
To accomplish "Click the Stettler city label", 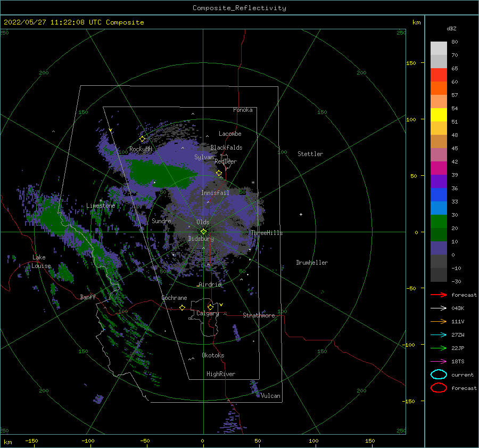I will click(310, 154).
